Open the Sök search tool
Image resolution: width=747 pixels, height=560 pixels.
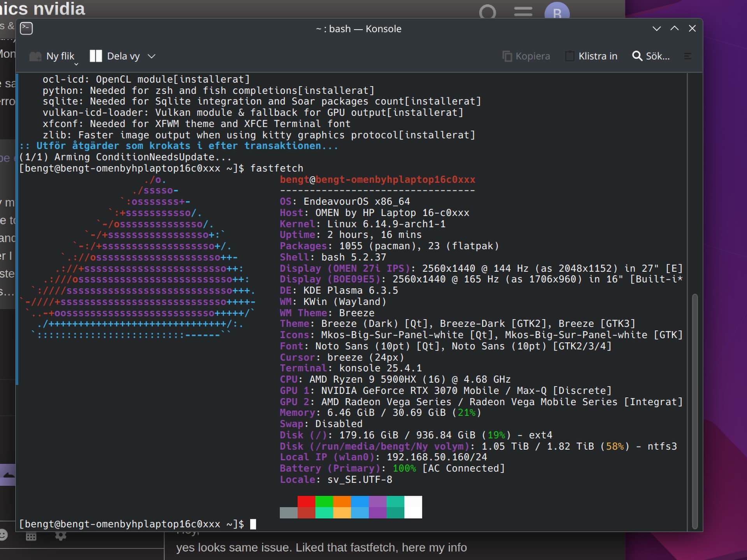pyautogui.click(x=651, y=56)
